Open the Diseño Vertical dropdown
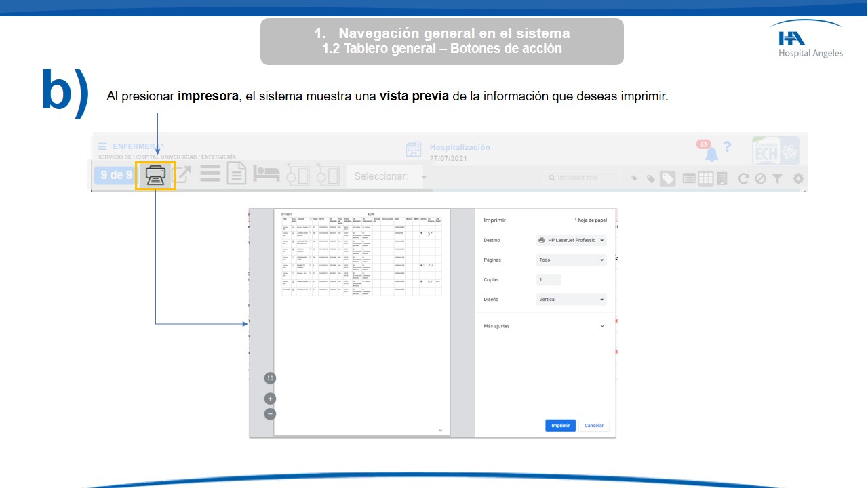This screenshot has width=868, height=488. point(571,299)
